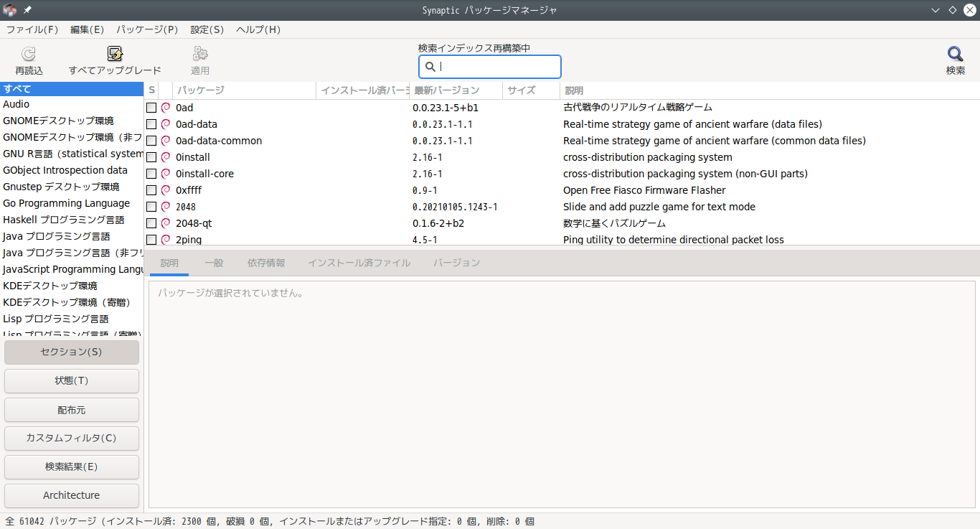Click the Debian swirl icon next to 0ad-data
980x529 pixels.
coord(166,124)
